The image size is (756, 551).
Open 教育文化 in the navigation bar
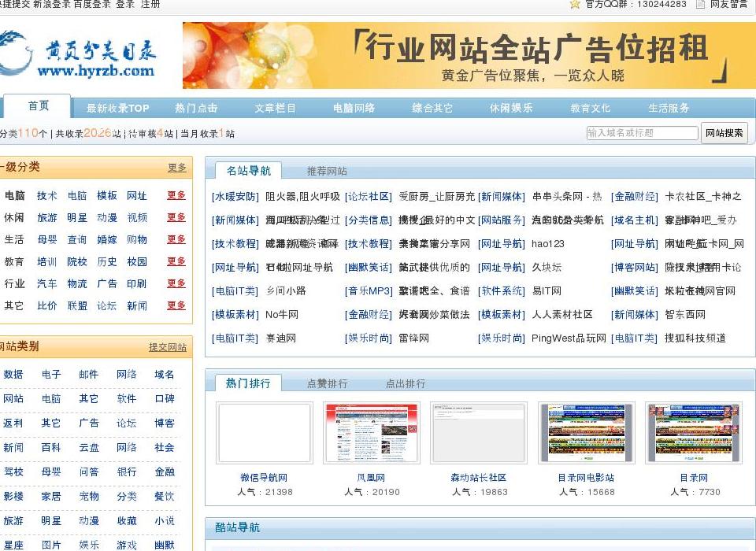590,109
